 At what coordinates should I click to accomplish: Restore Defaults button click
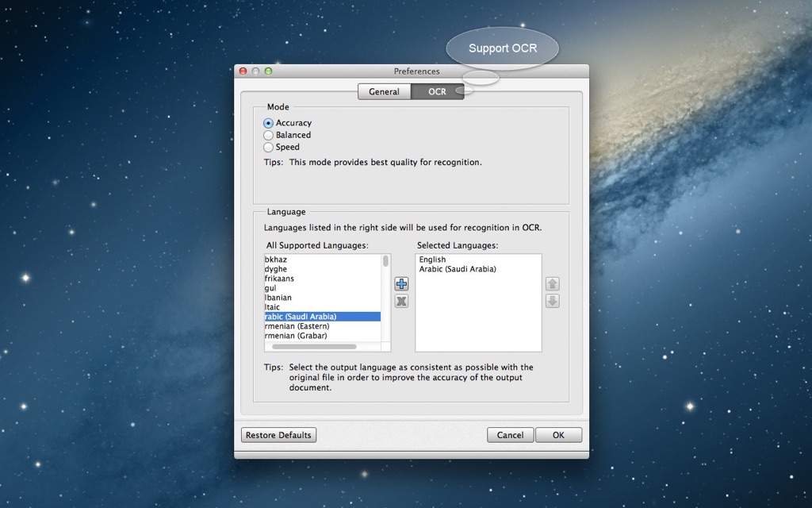coord(278,435)
